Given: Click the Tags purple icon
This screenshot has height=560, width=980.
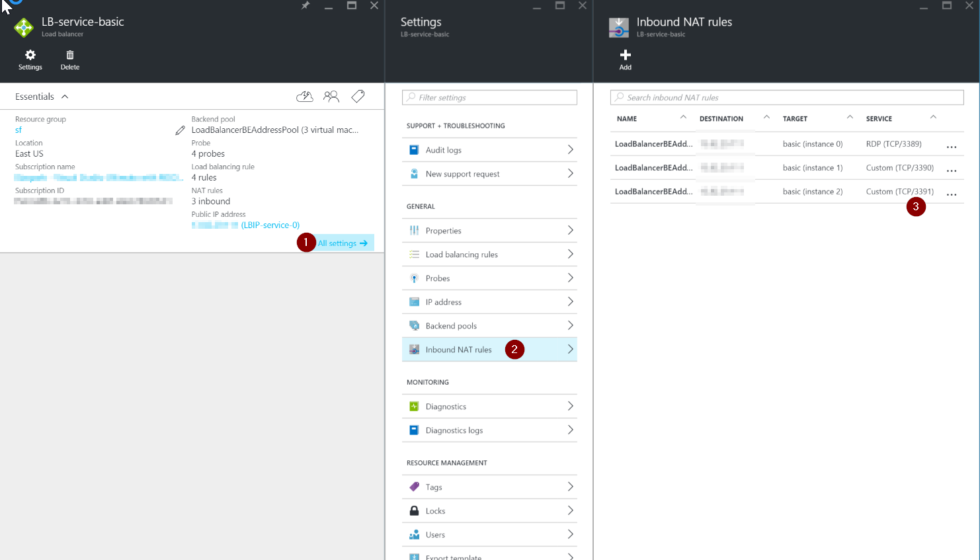Looking at the screenshot, I should click(414, 487).
